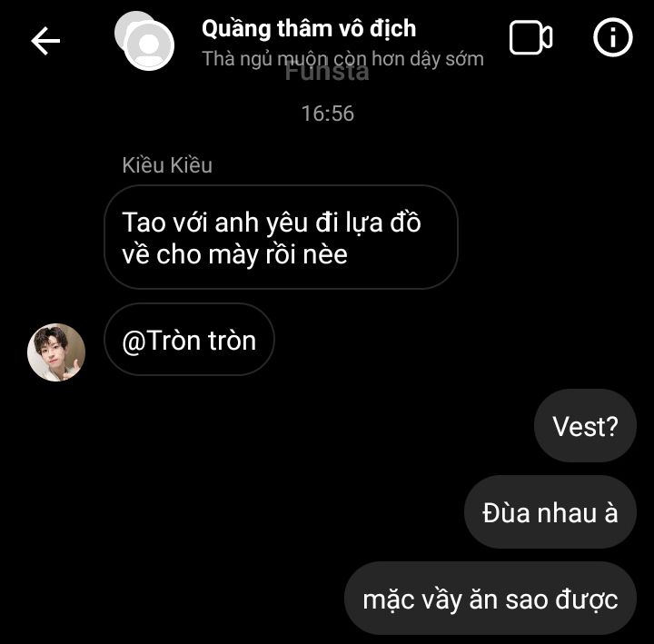Screen dimensions: 654x644
Task: Tap the front group avatar silhouette
Action: (149, 45)
